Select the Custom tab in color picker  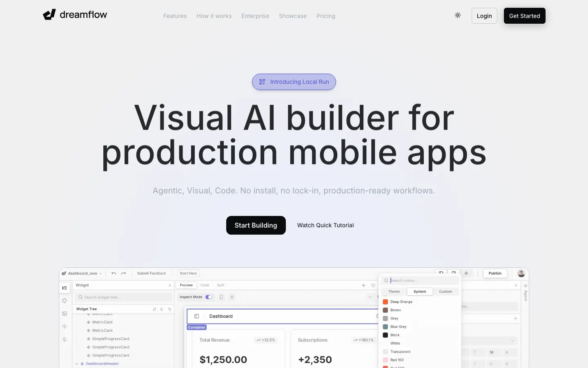click(445, 292)
